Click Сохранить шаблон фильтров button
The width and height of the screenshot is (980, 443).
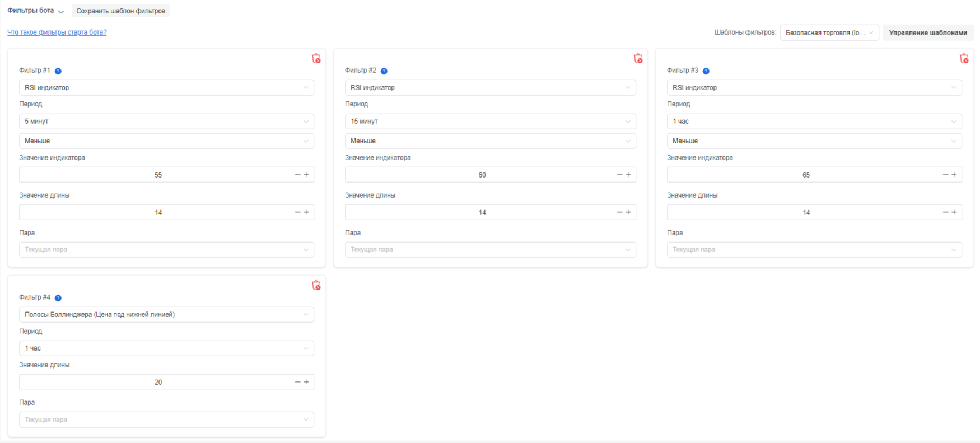click(x=120, y=11)
